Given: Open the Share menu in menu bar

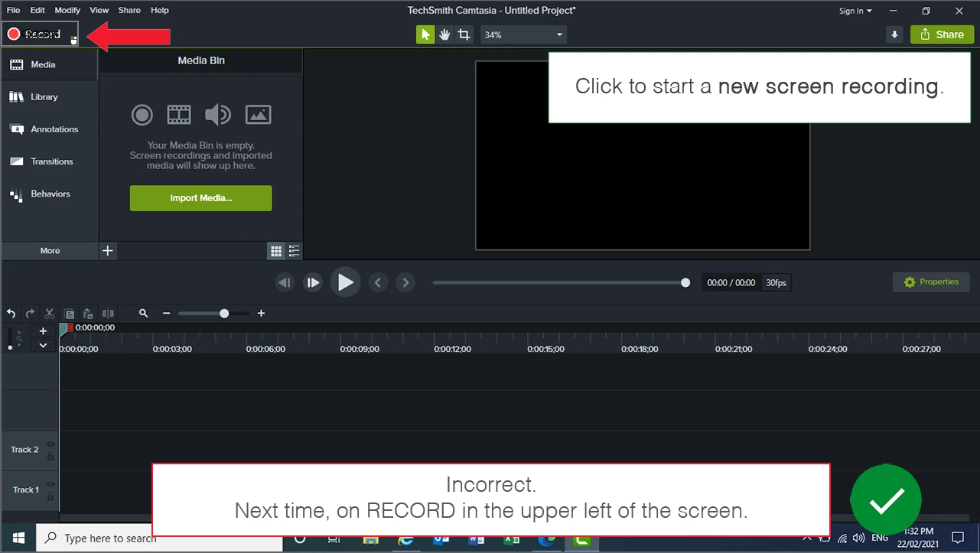Looking at the screenshot, I should [129, 11].
